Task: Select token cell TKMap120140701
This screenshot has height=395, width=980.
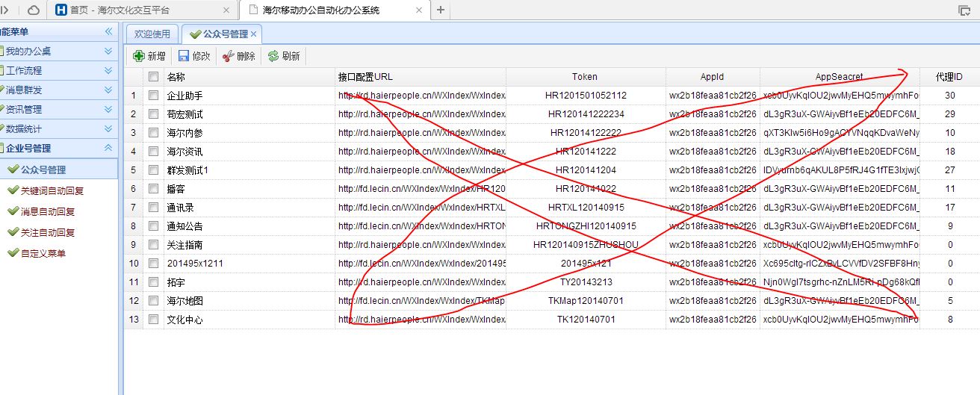Action: tap(586, 301)
